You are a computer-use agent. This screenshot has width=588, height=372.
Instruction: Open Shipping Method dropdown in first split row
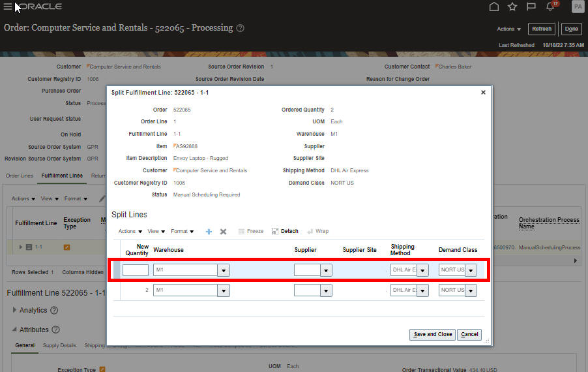click(x=422, y=270)
